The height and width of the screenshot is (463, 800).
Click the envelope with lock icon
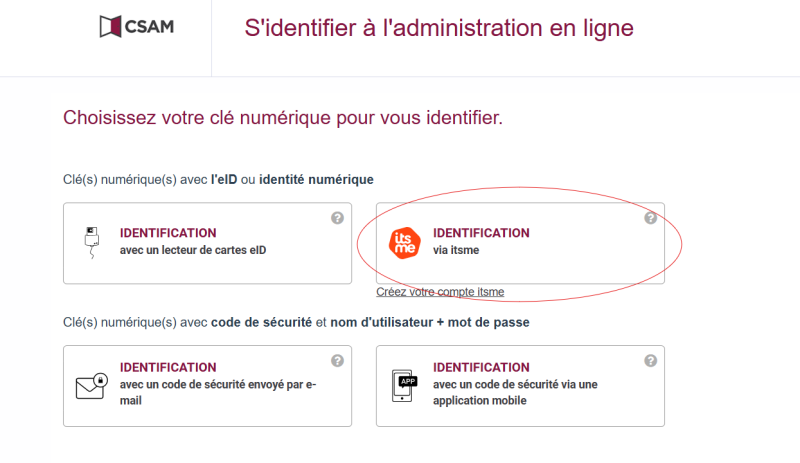[92, 386]
